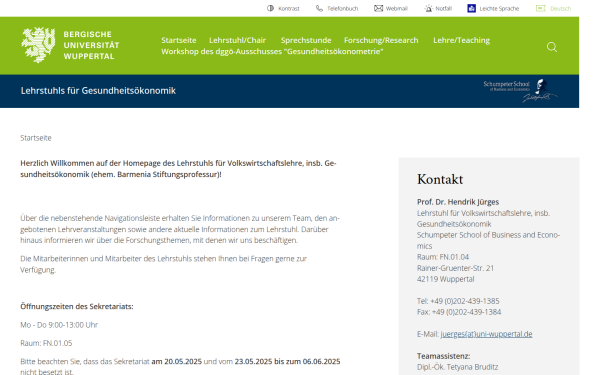Click the Kontrast contrast icon
This screenshot has width=600, height=375.
(271, 8)
